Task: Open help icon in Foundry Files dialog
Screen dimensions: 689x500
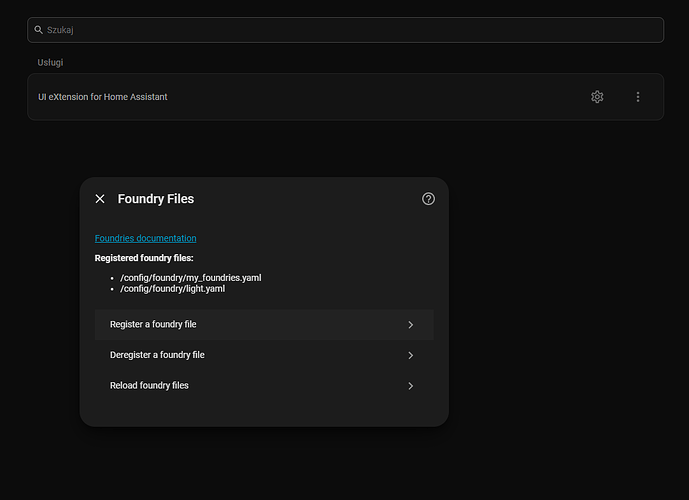Action: (428, 199)
